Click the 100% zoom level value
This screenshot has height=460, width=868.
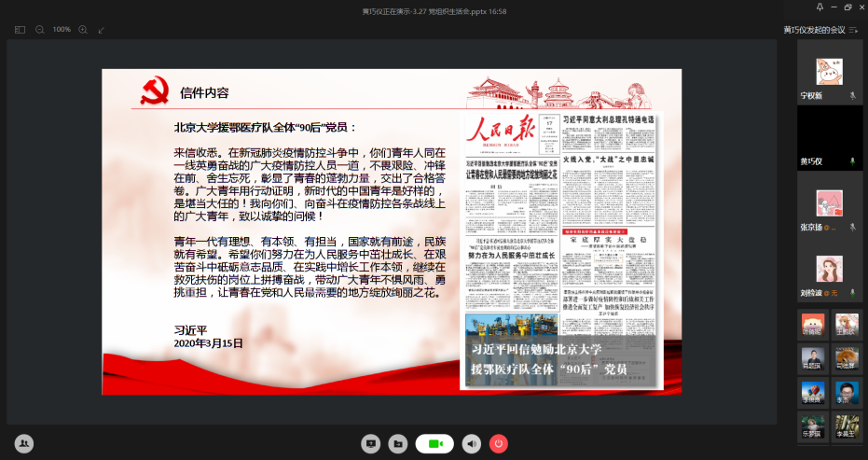62,29
